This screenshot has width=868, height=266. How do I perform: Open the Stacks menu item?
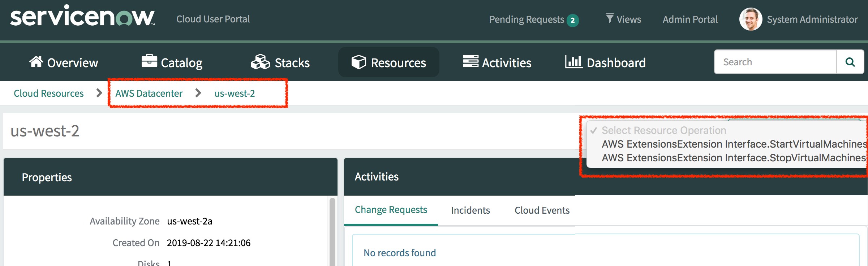tap(280, 62)
